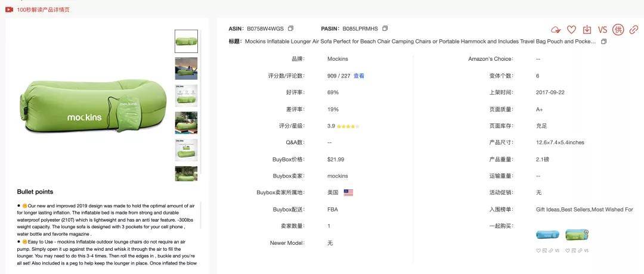Favorite the green-blue lounger with heart icon

[x=568, y=250]
